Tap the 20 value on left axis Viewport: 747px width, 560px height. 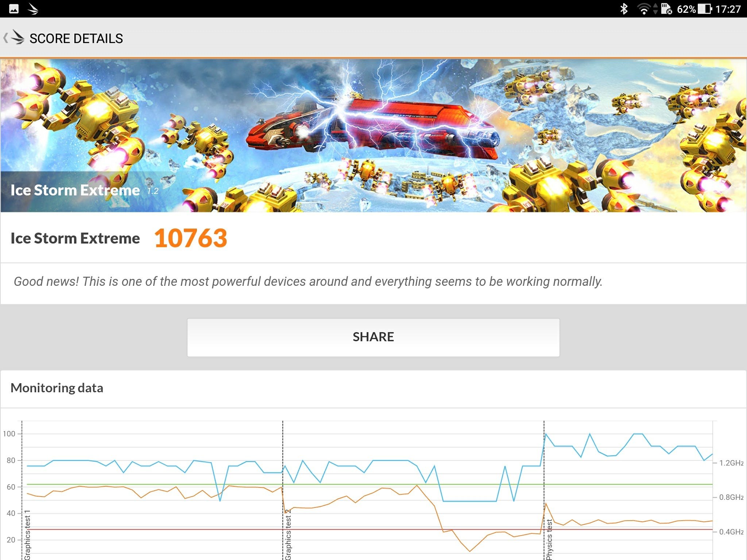coord(11,540)
